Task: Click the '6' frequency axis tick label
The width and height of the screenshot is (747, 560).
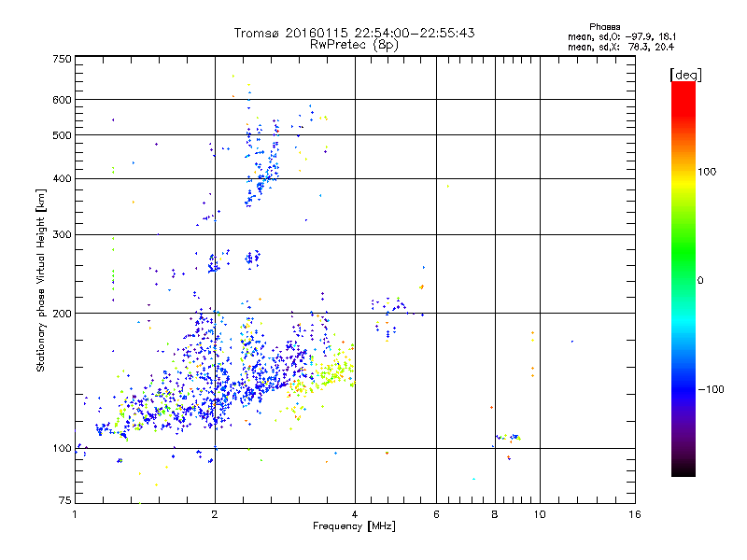Action: click(x=436, y=514)
